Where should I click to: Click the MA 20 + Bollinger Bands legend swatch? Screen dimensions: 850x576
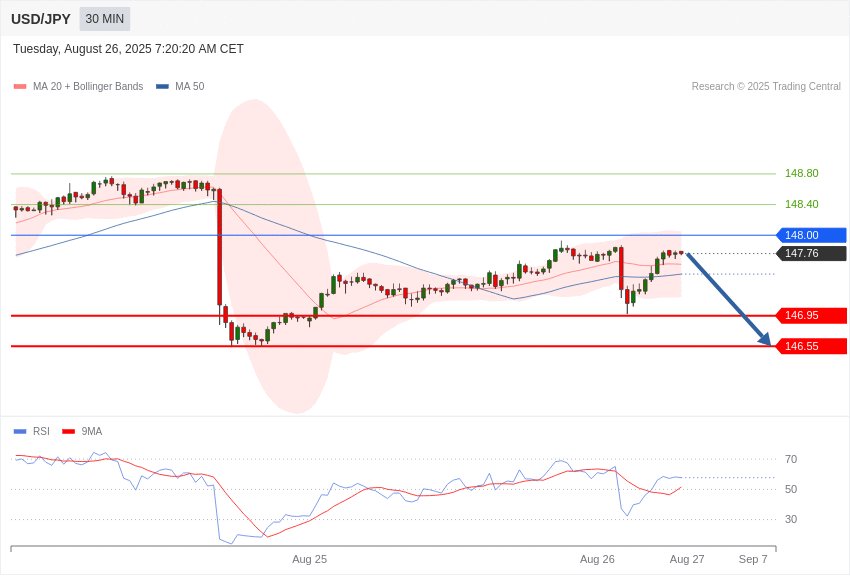20,87
